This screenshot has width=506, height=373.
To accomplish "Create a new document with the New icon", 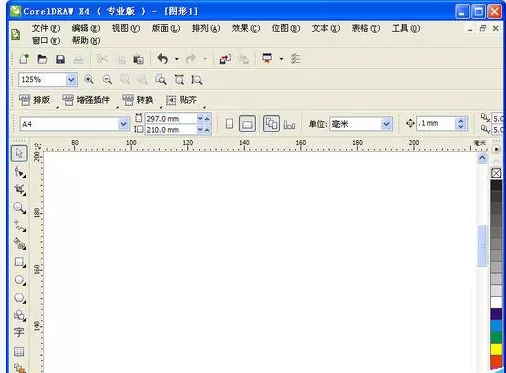I will [24, 59].
